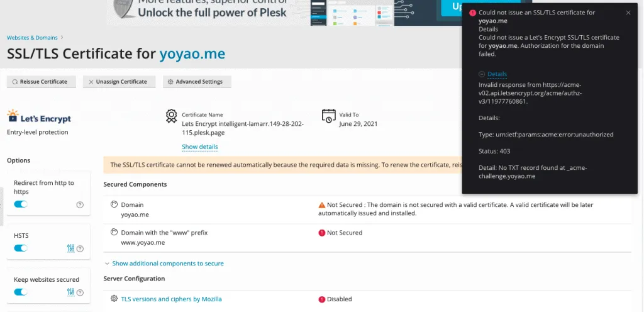Click the HSTS help question mark icon
This screenshot has height=312, width=644.
point(80,248)
